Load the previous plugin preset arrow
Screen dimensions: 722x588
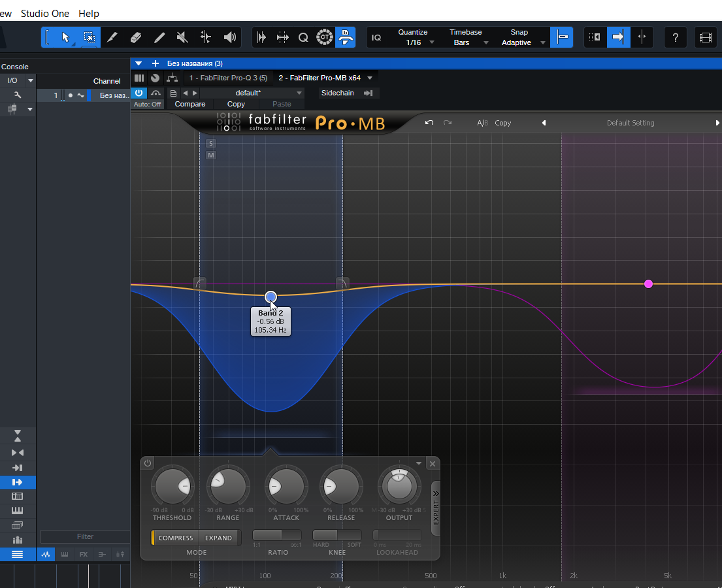(185, 93)
